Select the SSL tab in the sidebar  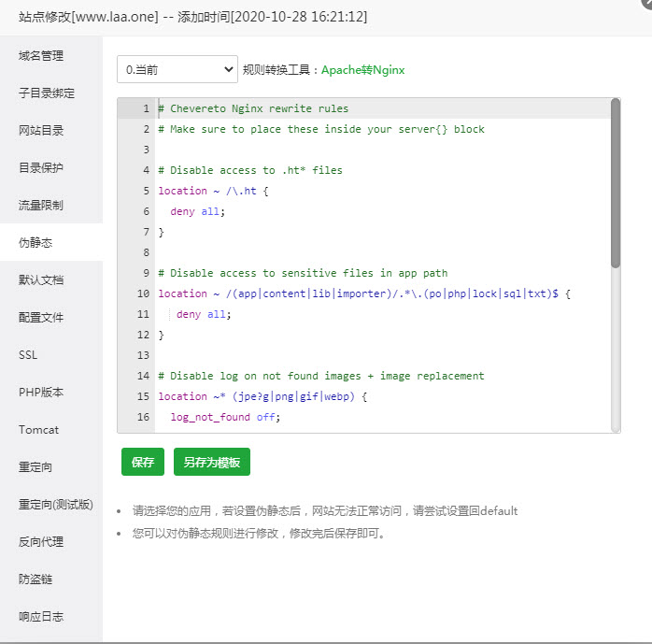point(28,355)
